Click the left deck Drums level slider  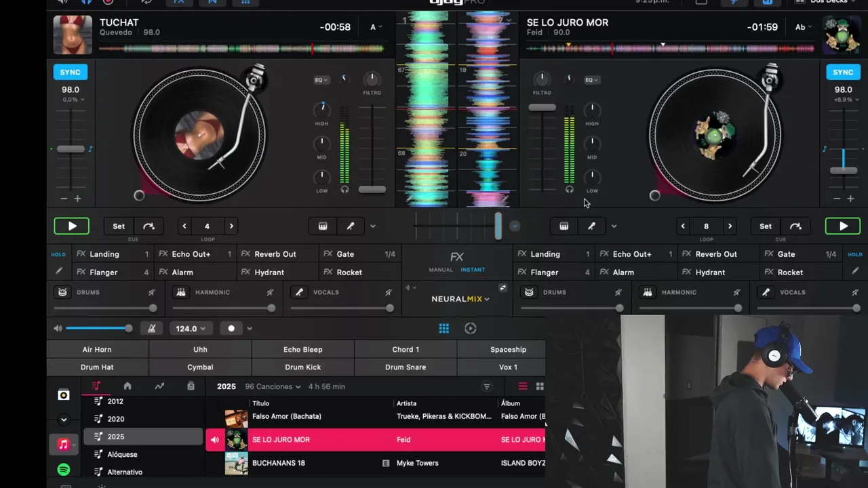(x=105, y=308)
